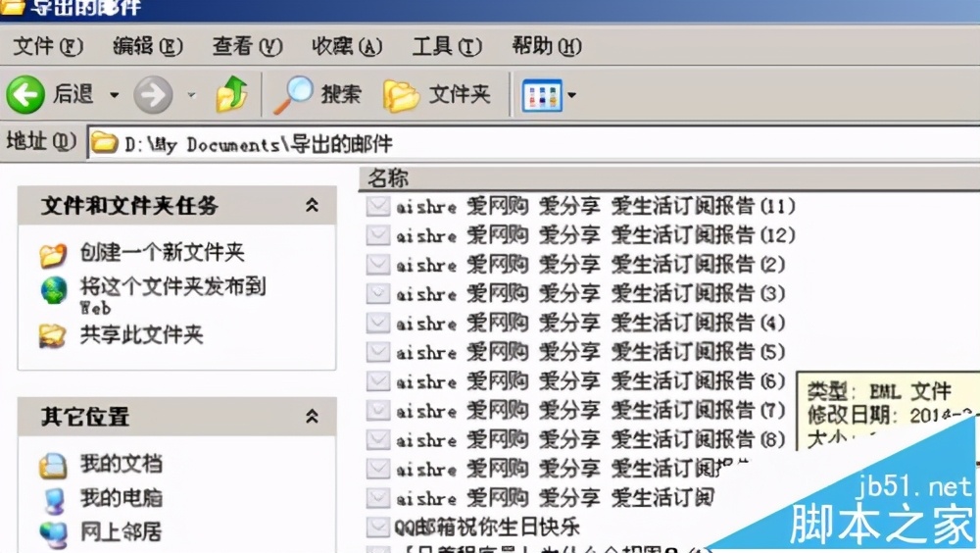Click envelope icon of file (8)
Screen dimensions: 980x553
pyautogui.click(x=378, y=440)
